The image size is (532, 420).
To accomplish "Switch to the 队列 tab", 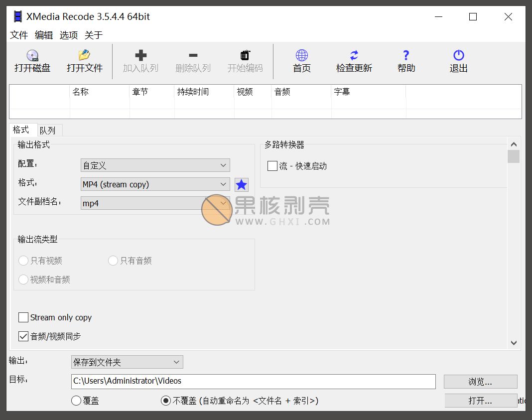I will pyautogui.click(x=48, y=130).
